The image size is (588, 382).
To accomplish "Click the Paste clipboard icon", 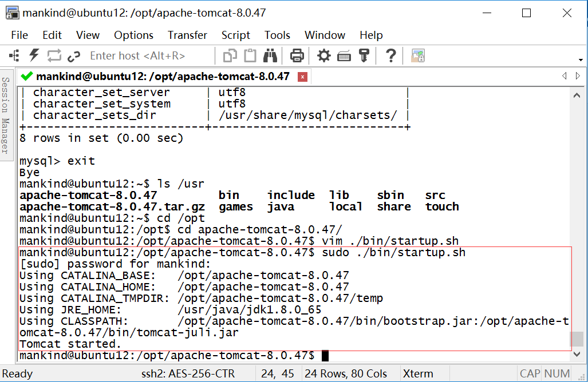I will [250, 56].
